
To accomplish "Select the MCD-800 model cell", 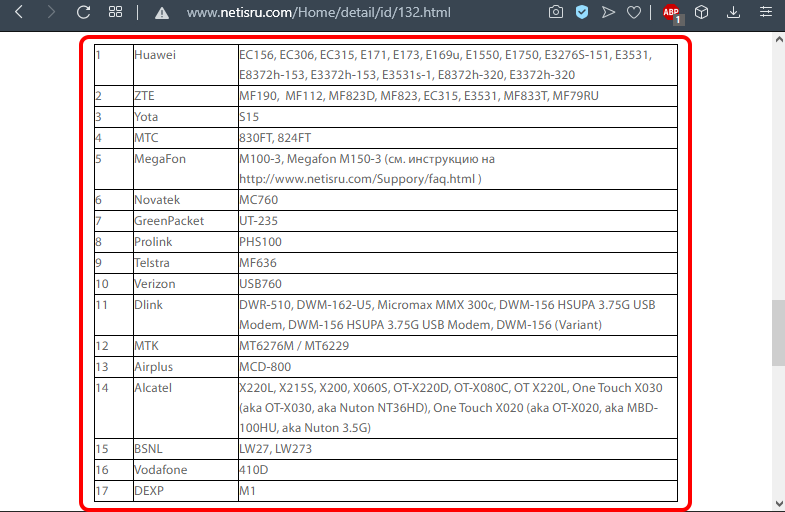I will pos(458,367).
